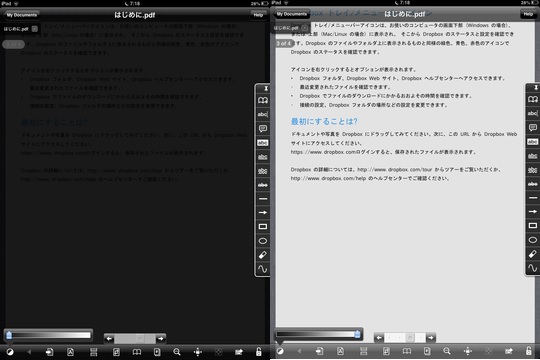This screenshot has width=540, height=360.
Task: Open Help on the bright screen
Action: point(528,14)
